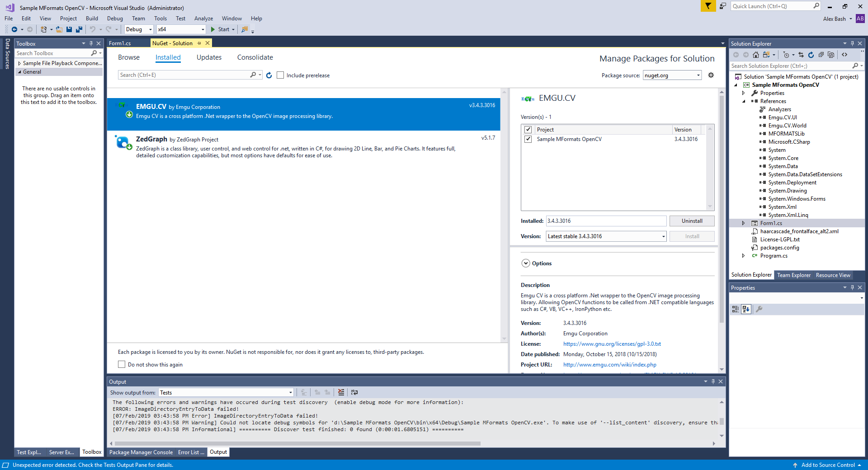Click the Start debugging button
This screenshot has width=868, height=470.
[x=220, y=29]
